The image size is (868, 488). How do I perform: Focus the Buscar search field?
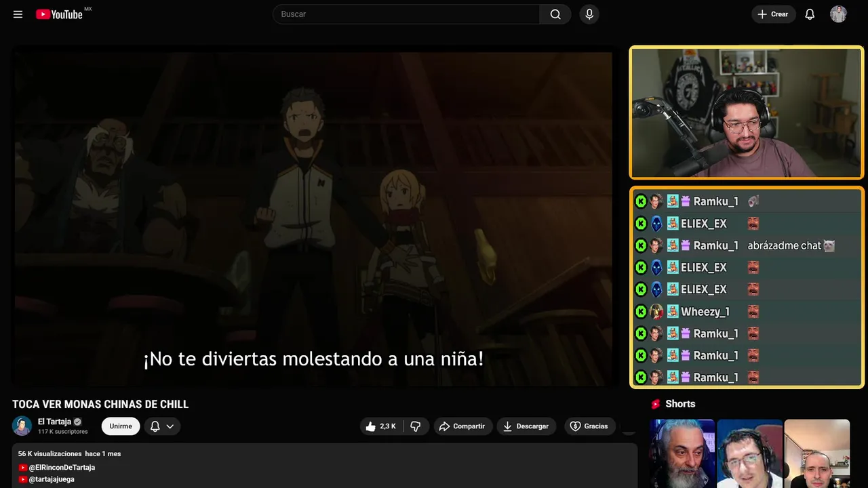(x=406, y=14)
